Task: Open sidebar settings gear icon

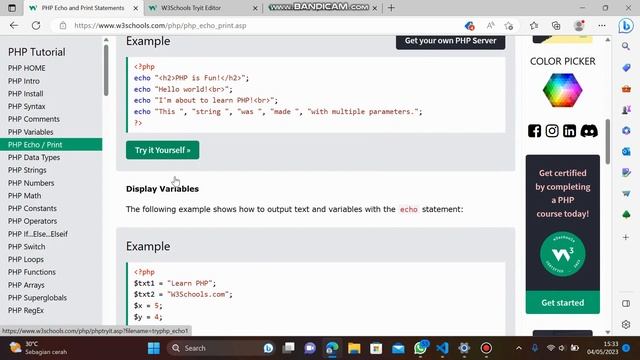Action: click(626, 324)
